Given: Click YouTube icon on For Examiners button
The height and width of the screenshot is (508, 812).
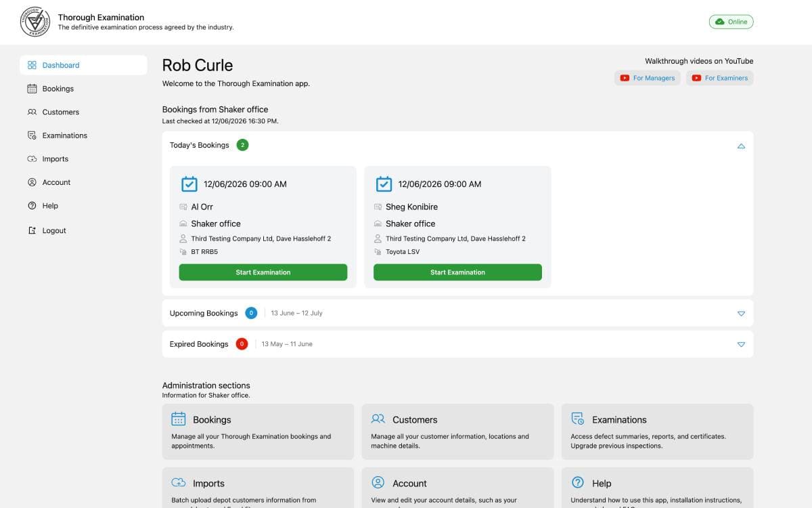Looking at the screenshot, I should point(696,78).
